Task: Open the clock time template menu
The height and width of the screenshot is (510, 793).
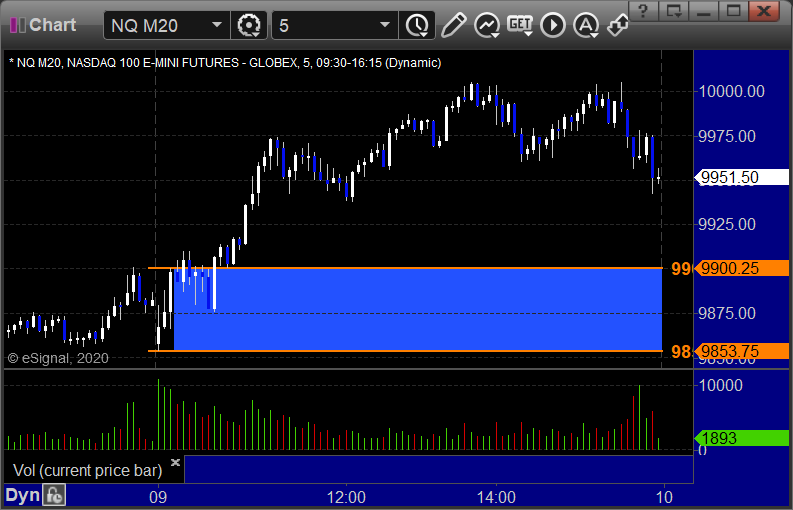Action: (x=417, y=25)
